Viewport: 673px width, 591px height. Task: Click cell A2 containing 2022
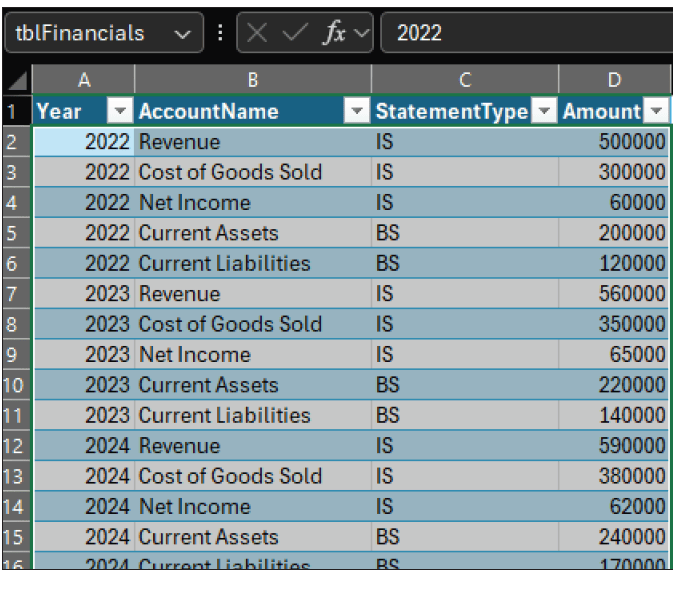(x=84, y=142)
